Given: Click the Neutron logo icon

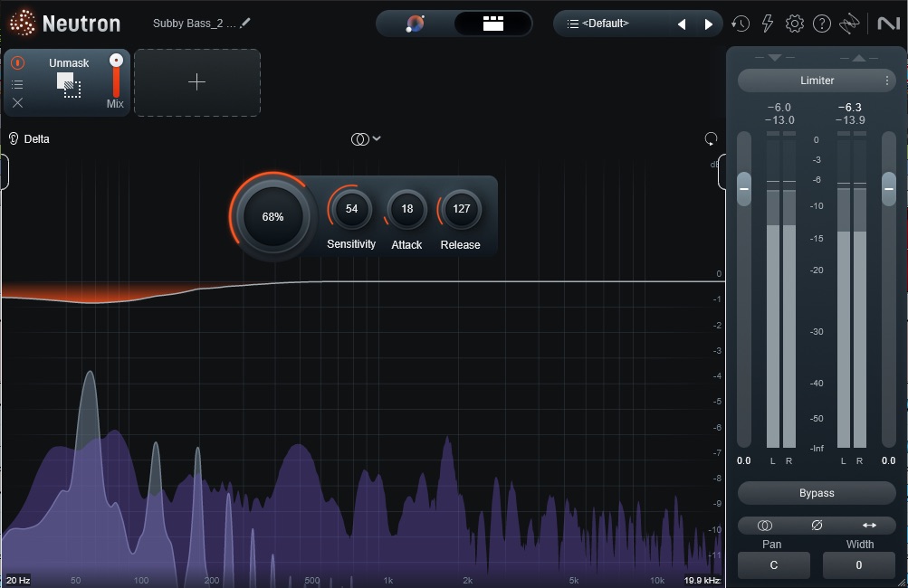Looking at the screenshot, I should [x=22, y=24].
